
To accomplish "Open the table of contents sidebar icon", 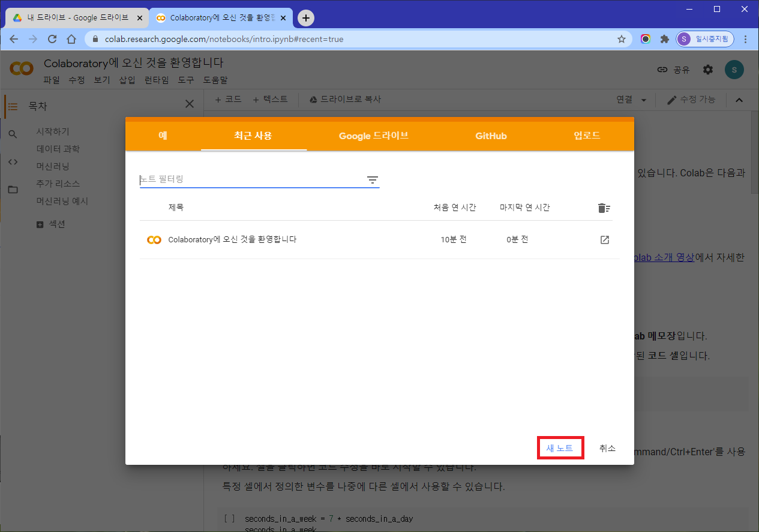I will point(13,106).
